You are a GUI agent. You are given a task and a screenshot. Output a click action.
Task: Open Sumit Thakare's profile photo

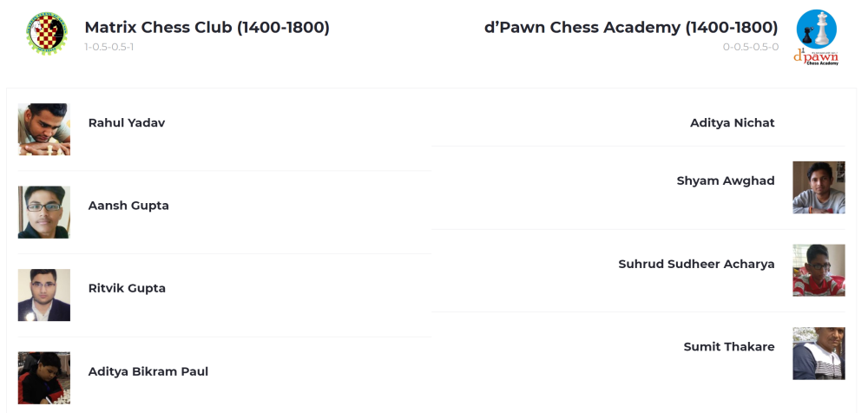tap(819, 353)
